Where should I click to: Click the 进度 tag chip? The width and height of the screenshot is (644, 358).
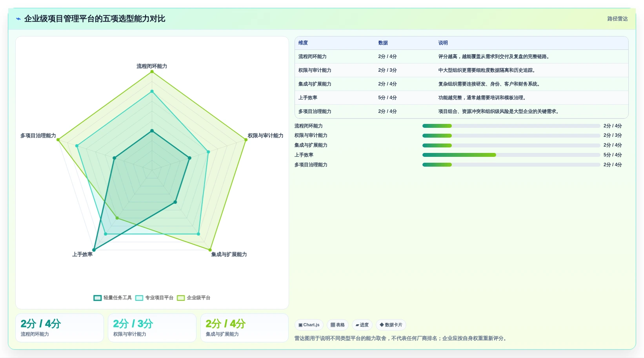362,325
